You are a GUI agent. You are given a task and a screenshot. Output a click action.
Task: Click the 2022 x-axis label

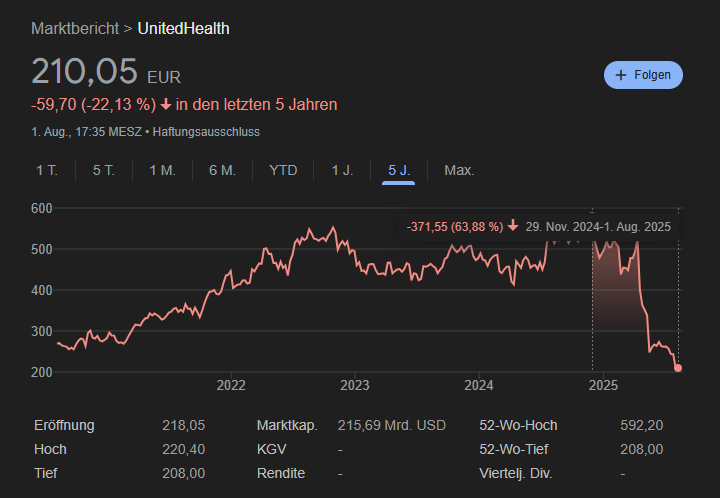click(x=231, y=385)
